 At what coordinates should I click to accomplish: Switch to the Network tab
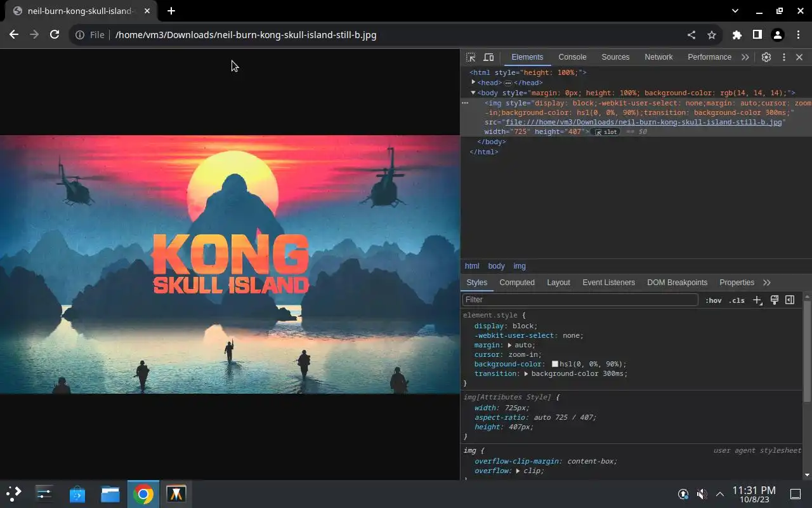(x=658, y=57)
